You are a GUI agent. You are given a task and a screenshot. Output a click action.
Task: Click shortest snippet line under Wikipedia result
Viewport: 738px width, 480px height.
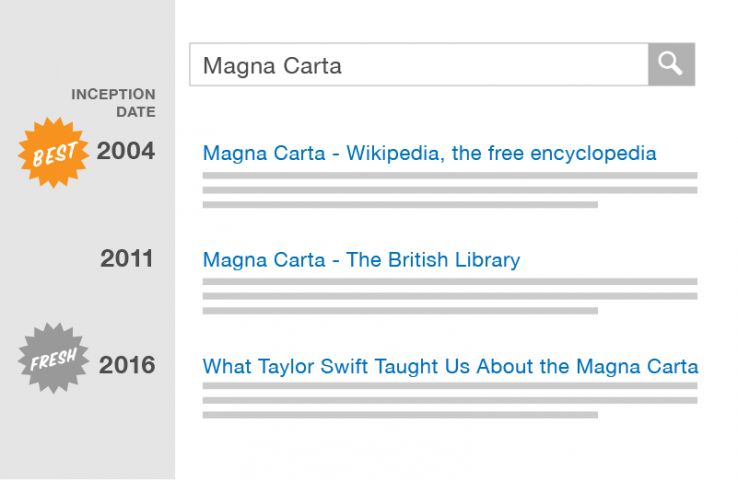[400, 205]
